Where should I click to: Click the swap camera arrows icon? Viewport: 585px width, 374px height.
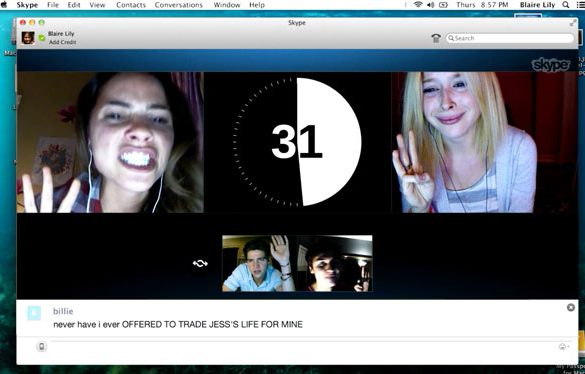pyautogui.click(x=200, y=264)
